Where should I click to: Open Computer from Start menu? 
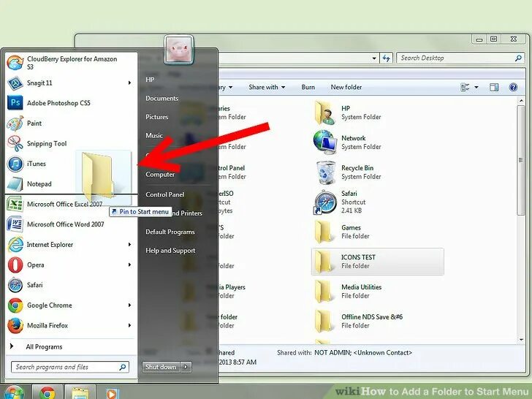click(160, 175)
